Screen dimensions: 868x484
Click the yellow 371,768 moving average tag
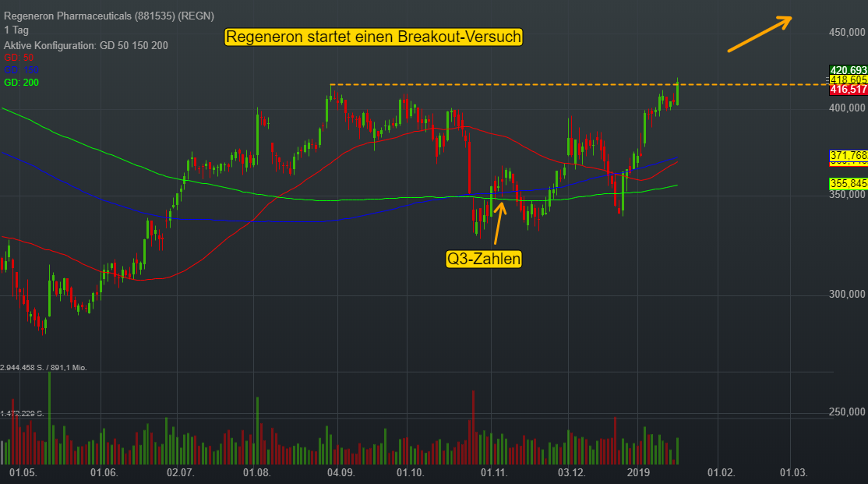(x=848, y=156)
